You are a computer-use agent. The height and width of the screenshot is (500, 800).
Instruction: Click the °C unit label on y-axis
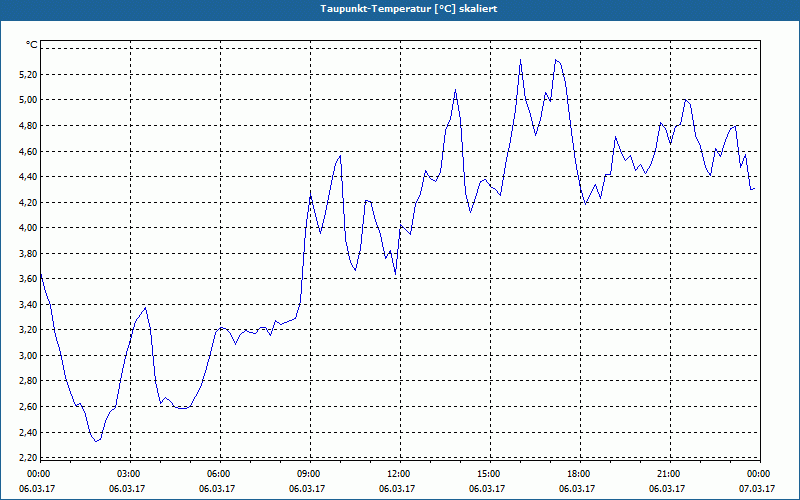click(x=32, y=45)
